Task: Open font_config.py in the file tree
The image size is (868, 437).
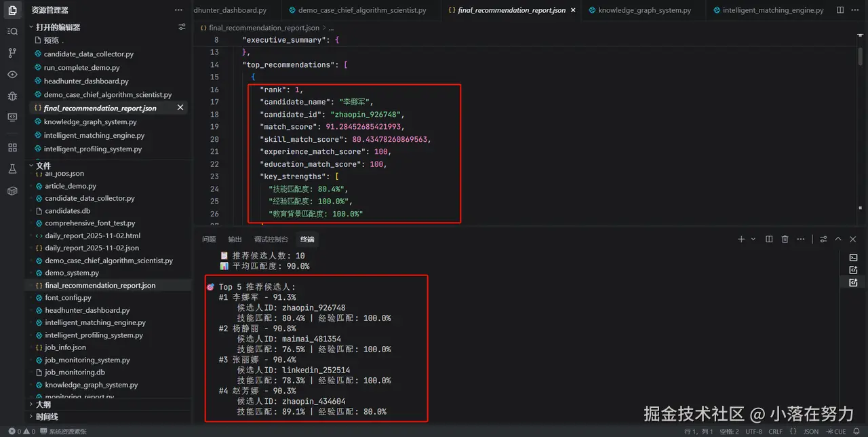Action: [68, 298]
